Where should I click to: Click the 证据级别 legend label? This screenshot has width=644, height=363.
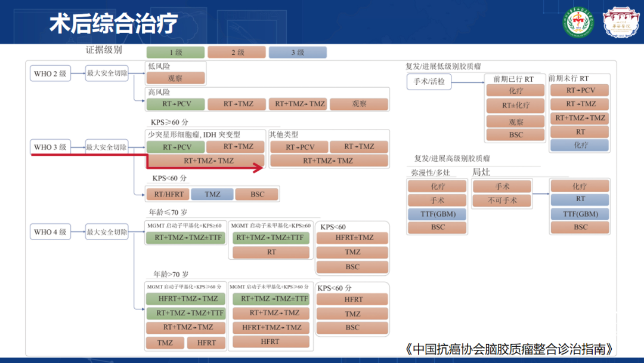[104, 50]
